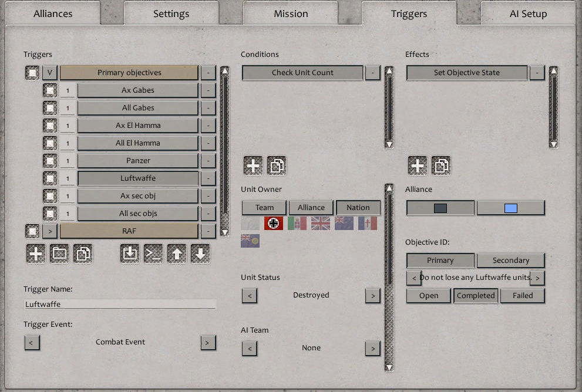Add a new condition plus icon
Viewport: 582px width, 392px height.
tap(253, 165)
